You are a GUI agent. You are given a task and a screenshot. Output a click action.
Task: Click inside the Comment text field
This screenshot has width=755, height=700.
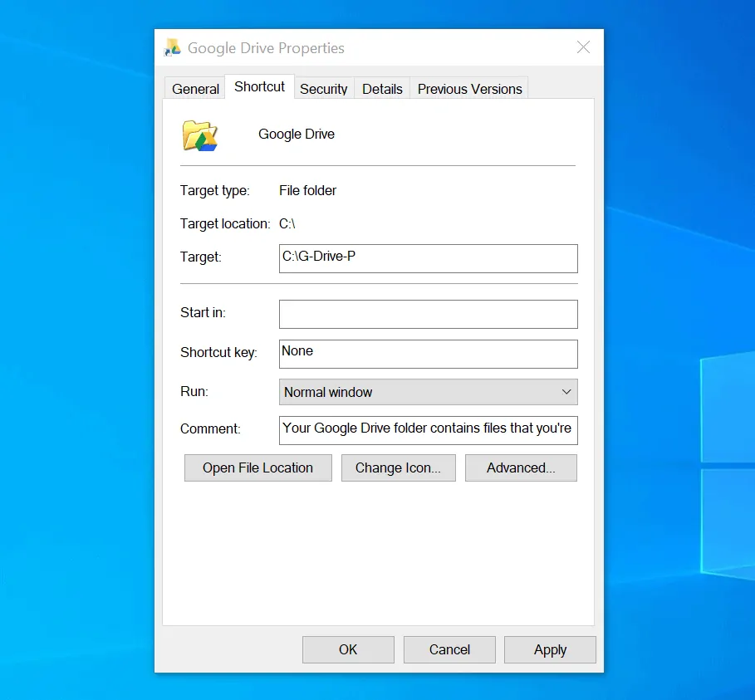tap(428, 429)
